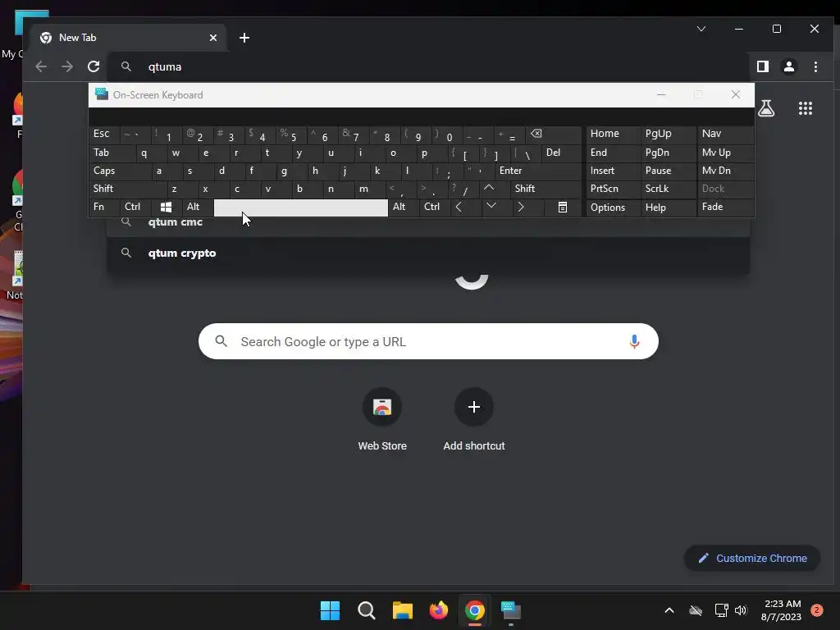Toggle the Caps key on keyboard
This screenshot has height=630, width=840.
[x=120, y=171]
